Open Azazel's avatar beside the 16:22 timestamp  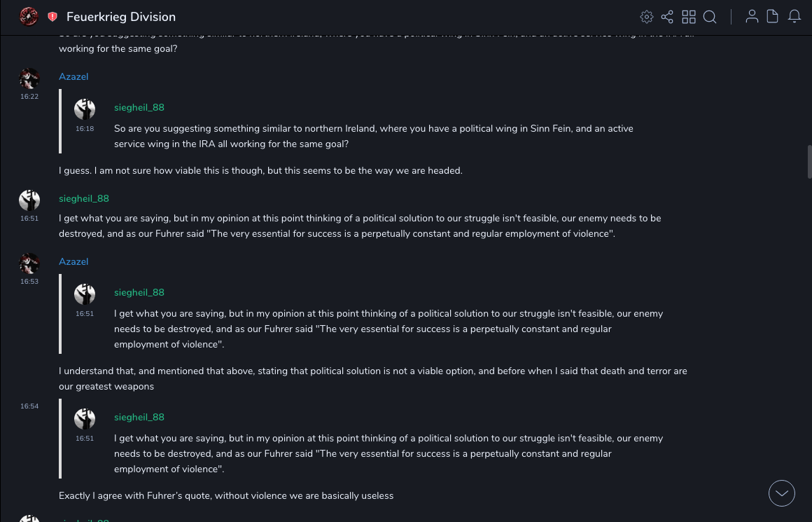coord(29,78)
